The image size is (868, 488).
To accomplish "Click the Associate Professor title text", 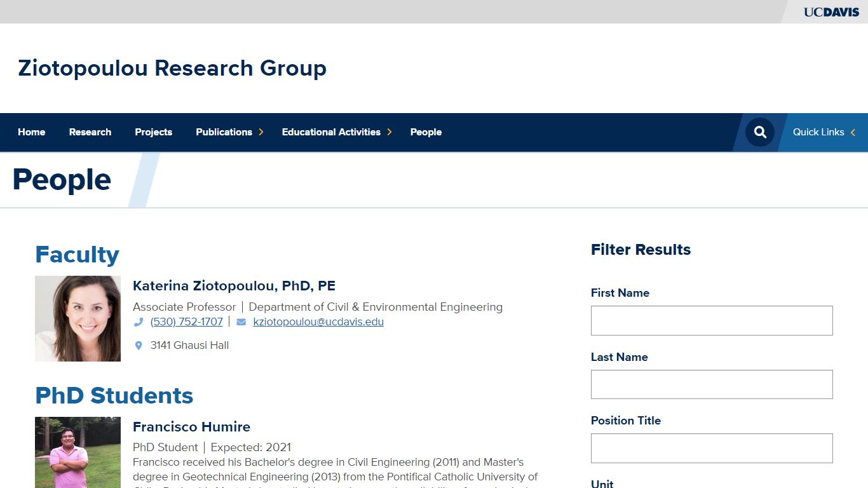I will click(x=184, y=307).
